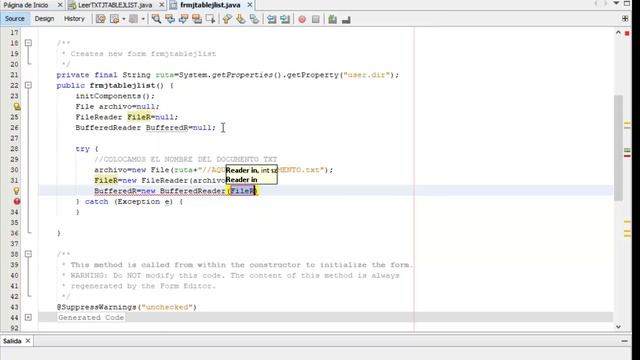Switch to Source view
Viewport: 640px width, 360px height.
click(15, 19)
